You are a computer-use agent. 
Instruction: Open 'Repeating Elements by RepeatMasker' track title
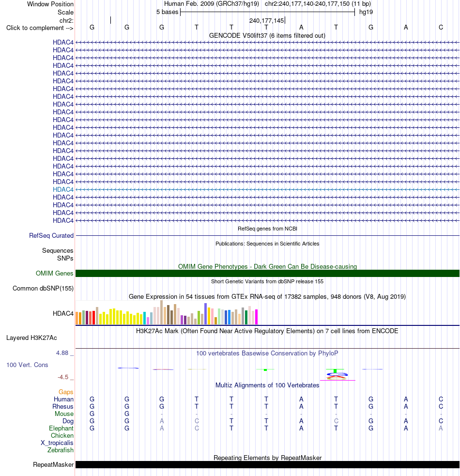[x=267, y=458]
